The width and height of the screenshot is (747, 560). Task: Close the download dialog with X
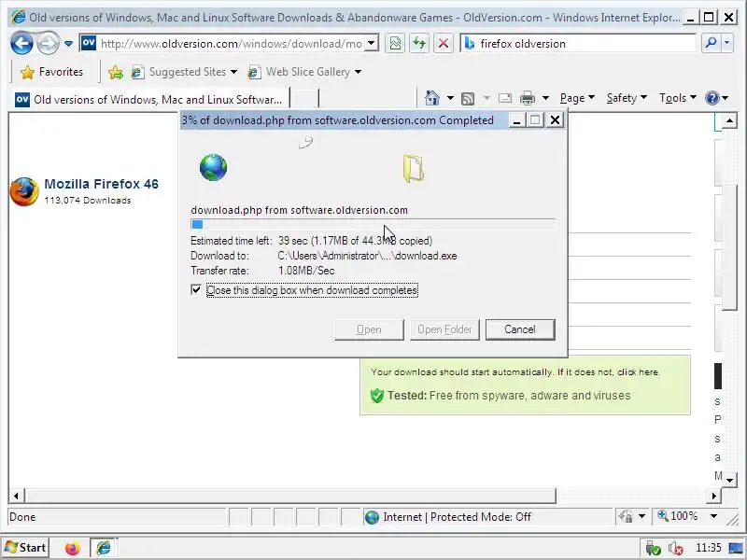click(x=555, y=120)
